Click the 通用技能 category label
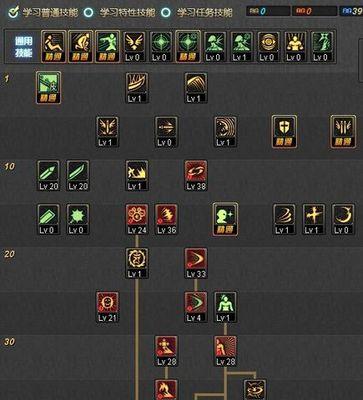Image resolution: width=363 pixels, height=400 pixels. click(23, 47)
